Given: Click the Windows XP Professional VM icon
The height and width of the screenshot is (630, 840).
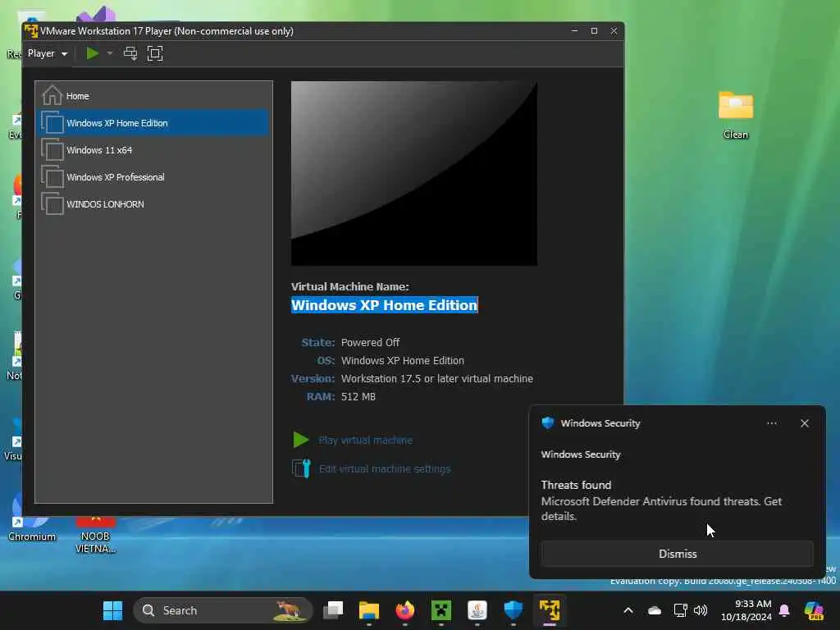Looking at the screenshot, I should [52, 177].
